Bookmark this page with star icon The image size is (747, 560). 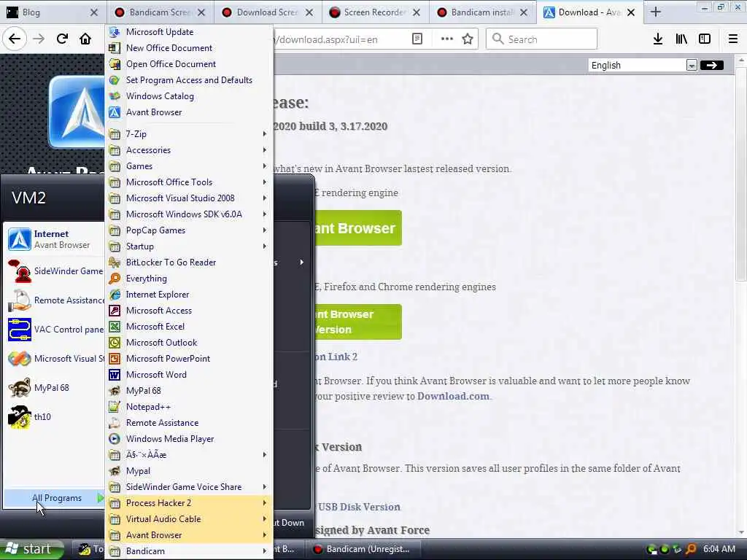click(x=468, y=39)
